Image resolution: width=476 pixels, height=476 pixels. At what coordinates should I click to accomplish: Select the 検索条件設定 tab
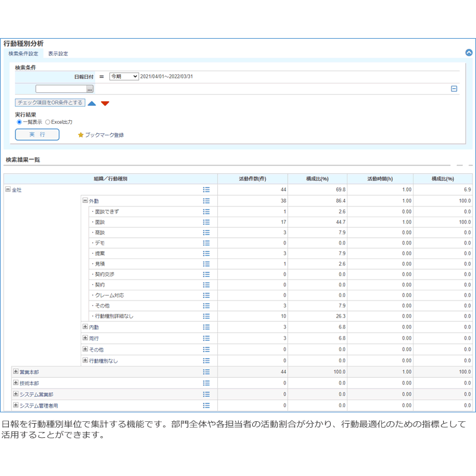tap(23, 54)
